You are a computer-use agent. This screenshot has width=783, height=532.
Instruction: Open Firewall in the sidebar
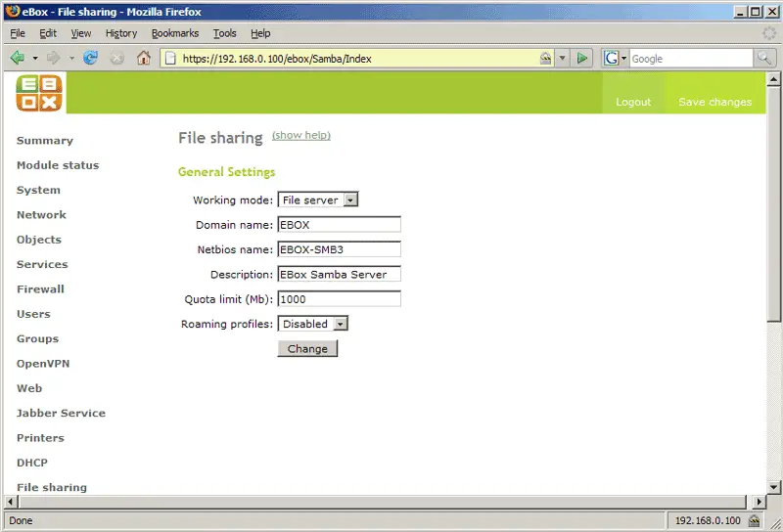(x=40, y=288)
